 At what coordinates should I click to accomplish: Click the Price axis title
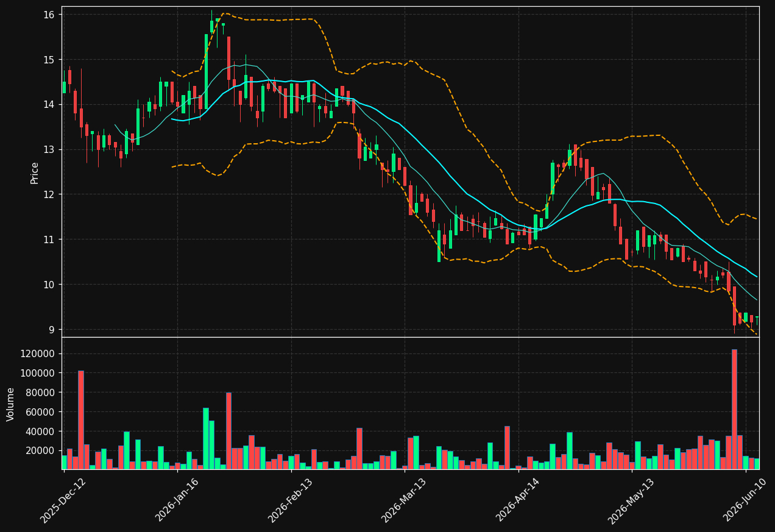click(x=35, y=172)
